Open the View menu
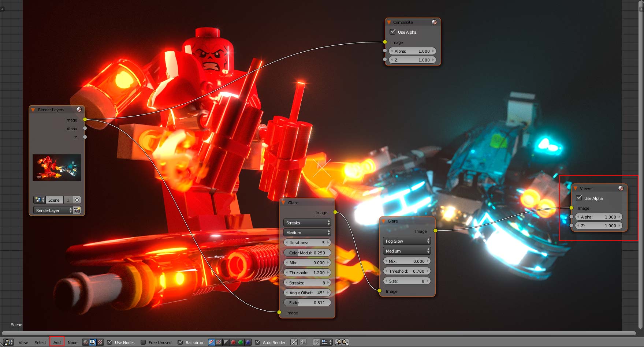This screenshot has width=644, height=347. pyautogui.click(x=23, y=343)
